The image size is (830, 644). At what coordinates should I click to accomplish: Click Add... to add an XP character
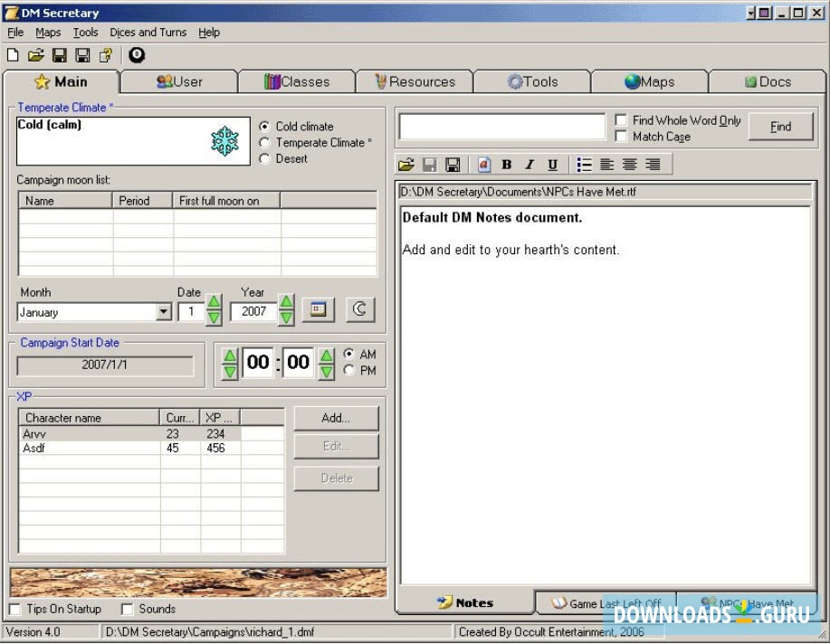click(x=336, y=418)
